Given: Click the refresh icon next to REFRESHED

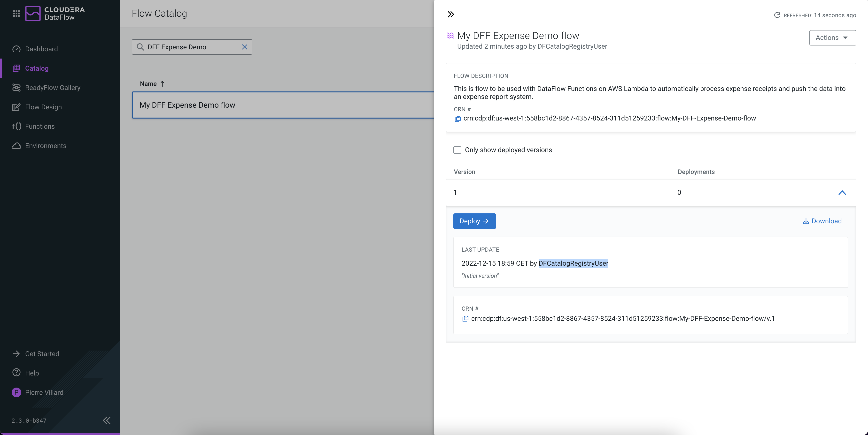Looking at the screenshot, I should point(777,15).
